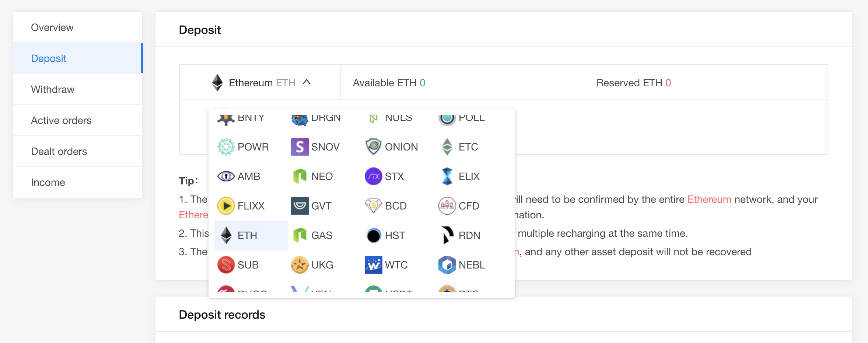Pick ETC from the coin dropdown
This screenshot has height=343, width=868.
468,147
